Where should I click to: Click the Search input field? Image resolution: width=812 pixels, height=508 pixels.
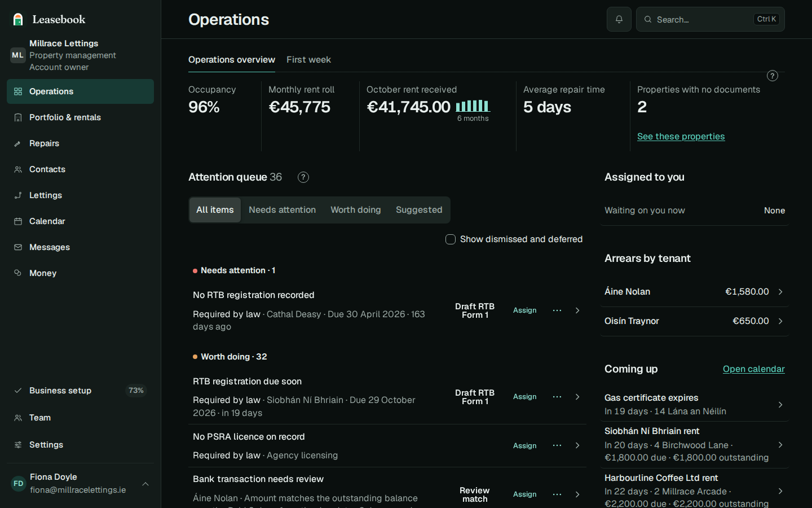tap(710, 19)
